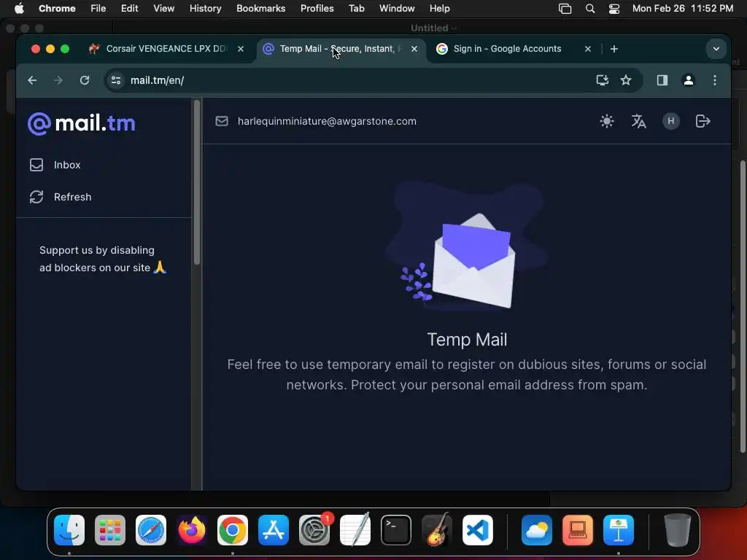Screen dimensions: 747x560
Task: Open the H account avatar menu
Action: click(671, 121)
